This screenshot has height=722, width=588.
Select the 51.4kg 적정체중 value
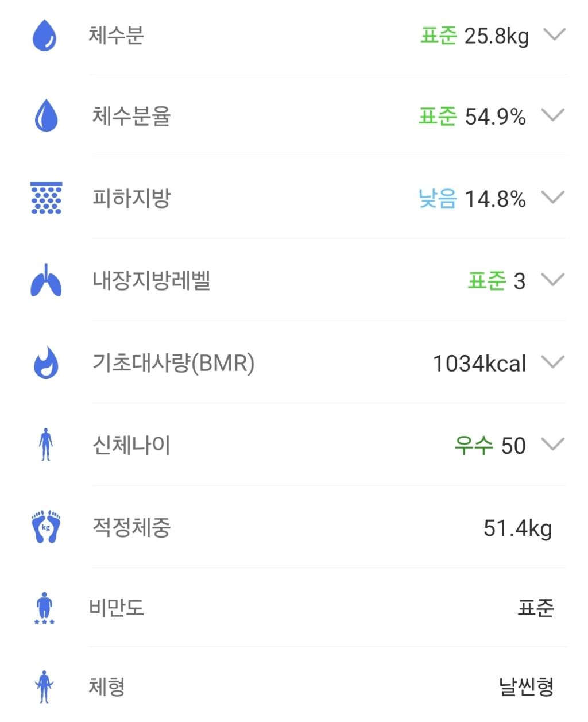coord(517,528)
